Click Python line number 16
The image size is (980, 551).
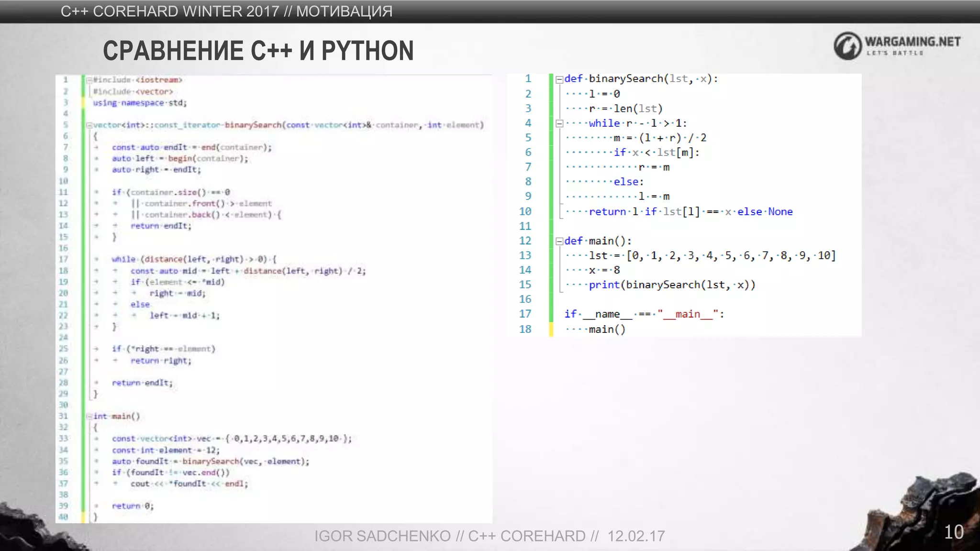(x=525, y=299)
